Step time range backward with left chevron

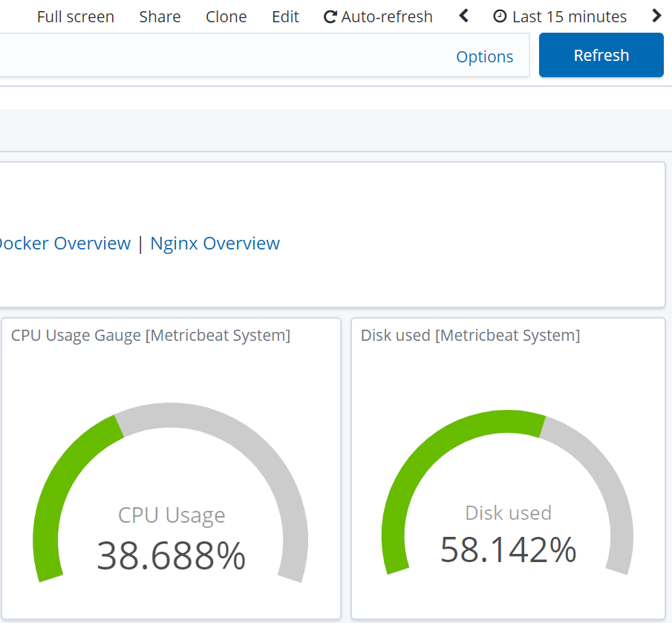pos(464,16)
